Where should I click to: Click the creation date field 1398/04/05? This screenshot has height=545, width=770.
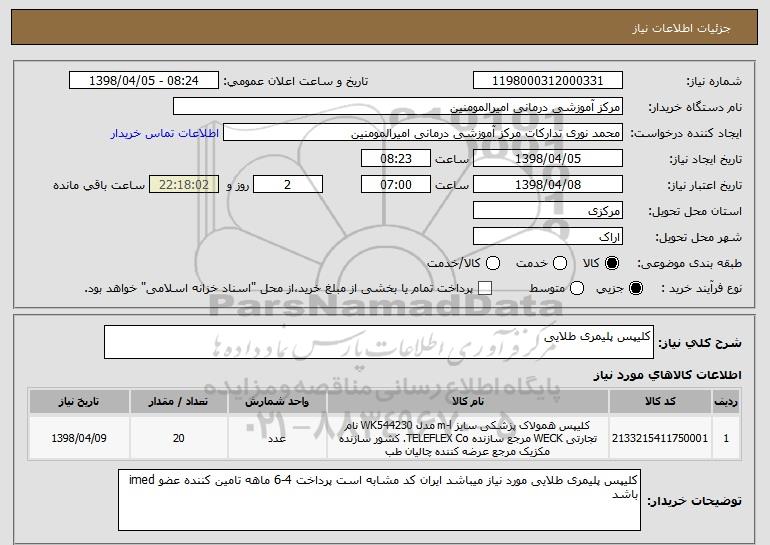[548, 159]
